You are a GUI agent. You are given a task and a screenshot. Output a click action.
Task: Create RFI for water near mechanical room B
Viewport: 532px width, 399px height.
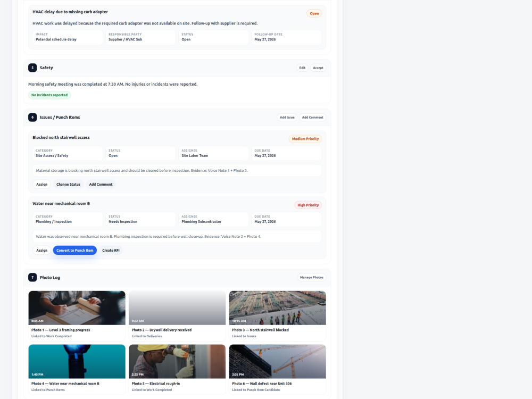(x=111, y=251)
